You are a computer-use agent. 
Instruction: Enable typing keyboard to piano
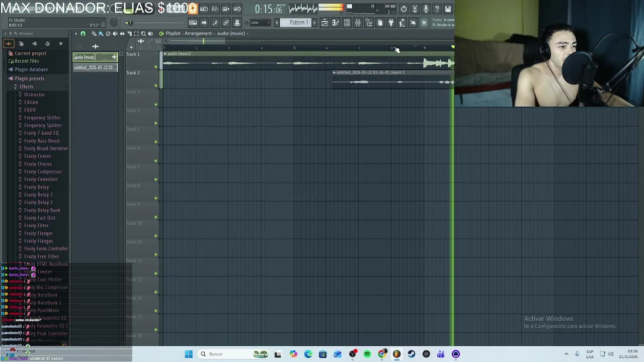[193, 23]
